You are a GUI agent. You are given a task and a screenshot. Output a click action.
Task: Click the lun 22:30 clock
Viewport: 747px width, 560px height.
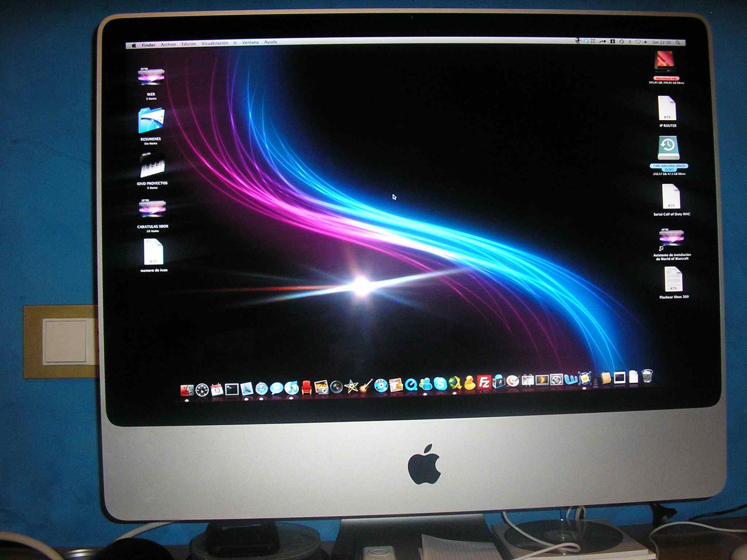(x=661, y=42)
